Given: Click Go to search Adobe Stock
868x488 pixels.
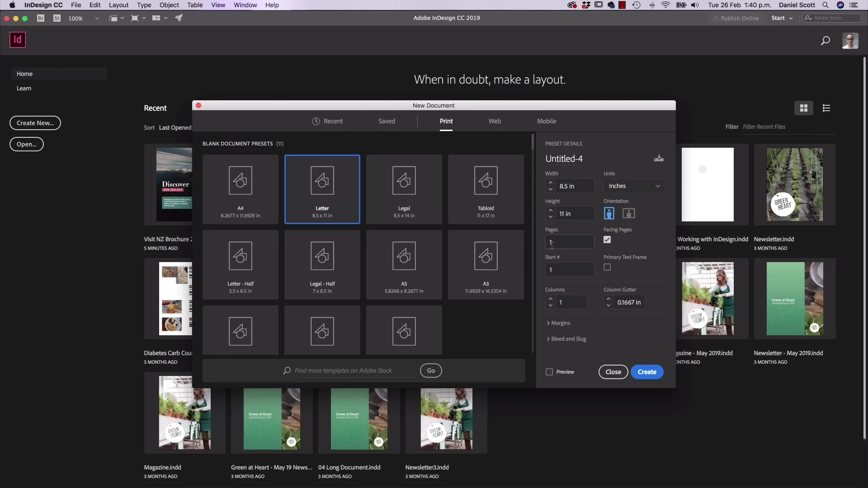Looking at the screenshot, I should [431, 371].
